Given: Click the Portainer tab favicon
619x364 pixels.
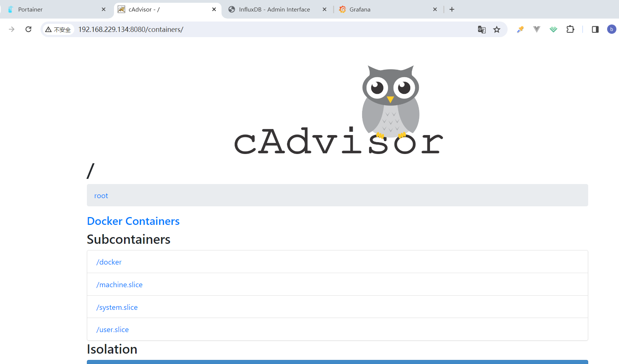Looking at the screenshot, I should (10, 9).
